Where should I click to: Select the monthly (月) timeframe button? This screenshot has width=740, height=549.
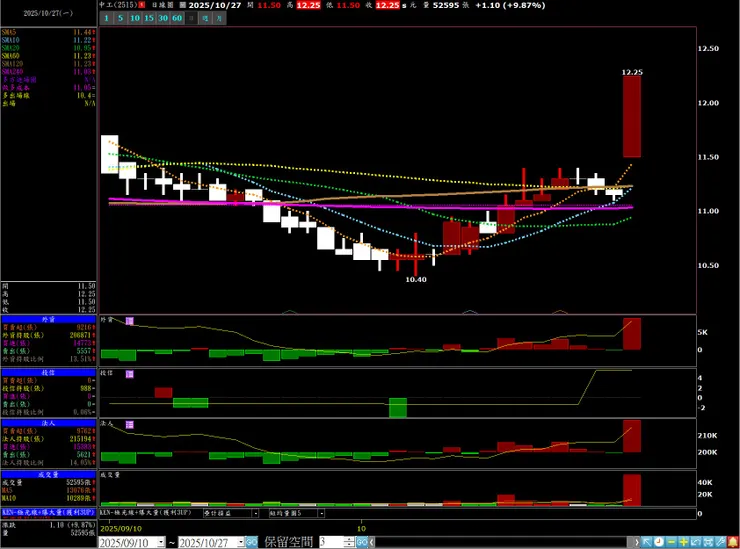click(x=219, y=18)
